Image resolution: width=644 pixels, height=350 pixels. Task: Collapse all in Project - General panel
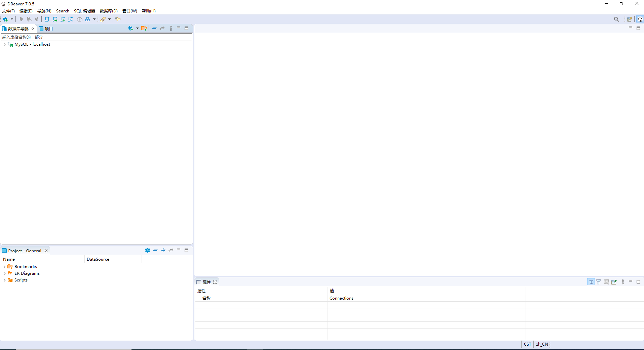(x=155, y=250)
